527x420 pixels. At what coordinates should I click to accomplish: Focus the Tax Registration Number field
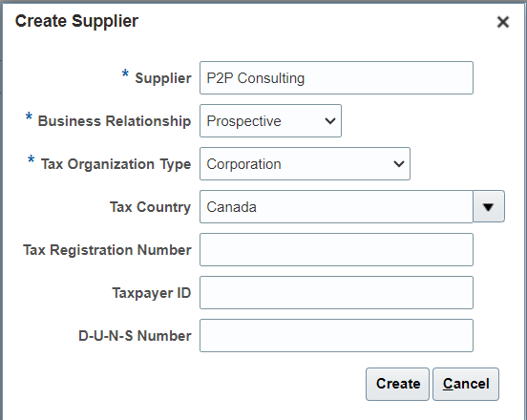click(336, 250)
